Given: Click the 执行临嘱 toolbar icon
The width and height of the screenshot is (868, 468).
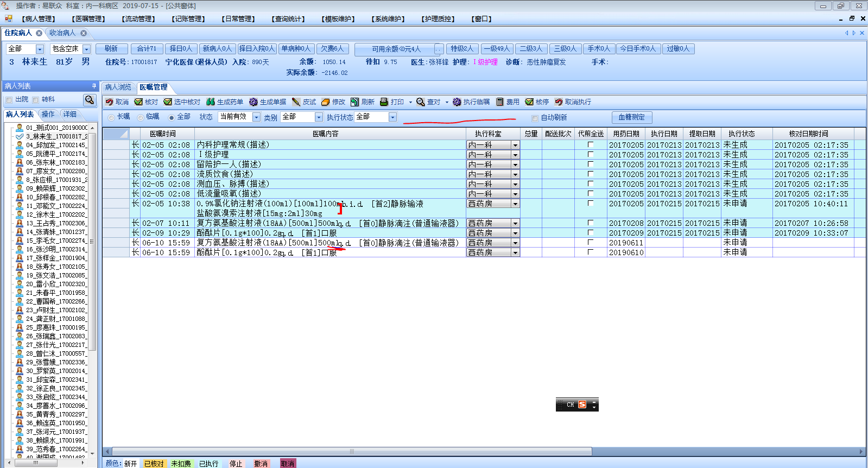Looking at the screenshot, I should (457, 102).
